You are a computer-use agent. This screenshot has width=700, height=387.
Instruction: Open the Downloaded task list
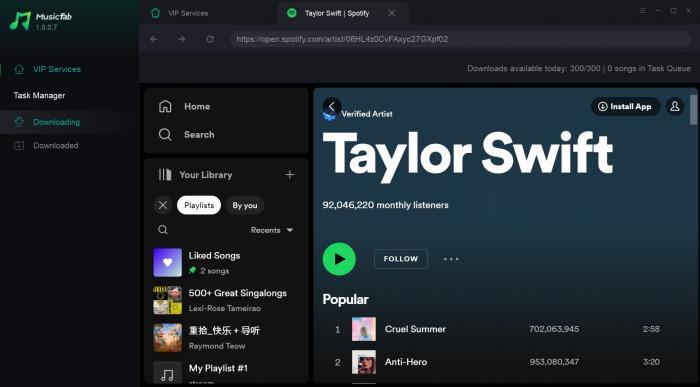[56, 146]
